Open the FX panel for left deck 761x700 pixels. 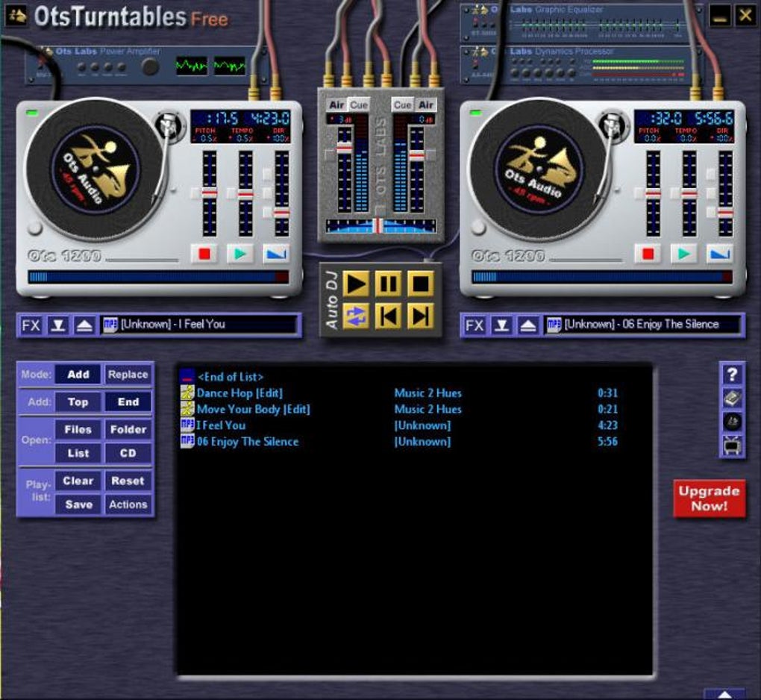tap(31, 325)
